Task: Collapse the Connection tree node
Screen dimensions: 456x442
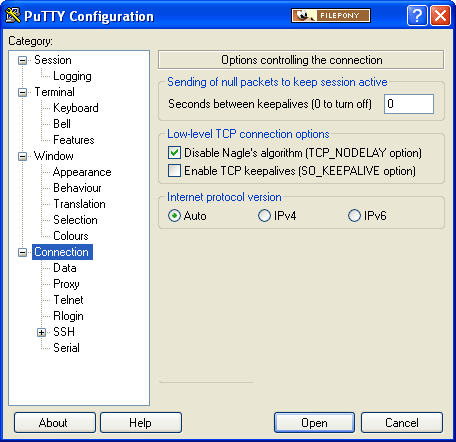Action: [x=22, y=252]
